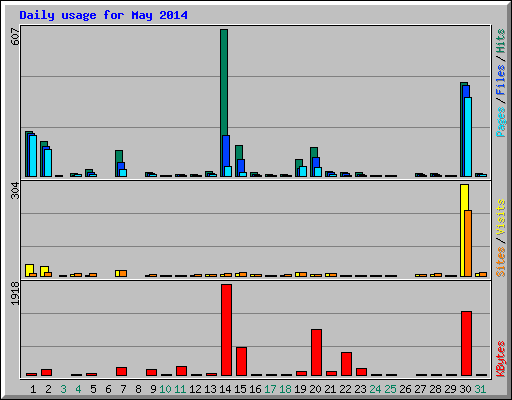Click the cyan Pages bar for day 1

[x=33, y=156]
